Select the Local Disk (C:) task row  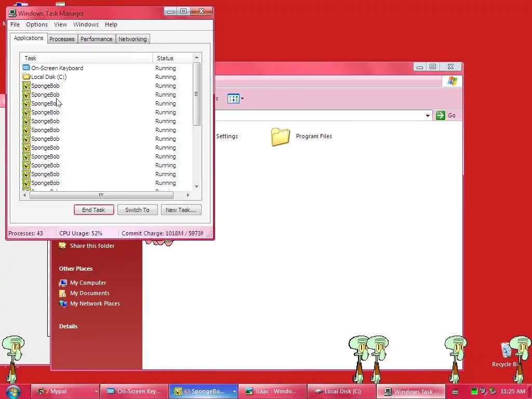click(106, 77)
